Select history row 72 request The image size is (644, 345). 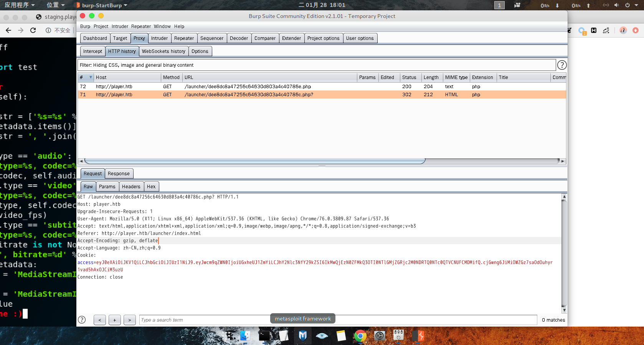[322, 87]
